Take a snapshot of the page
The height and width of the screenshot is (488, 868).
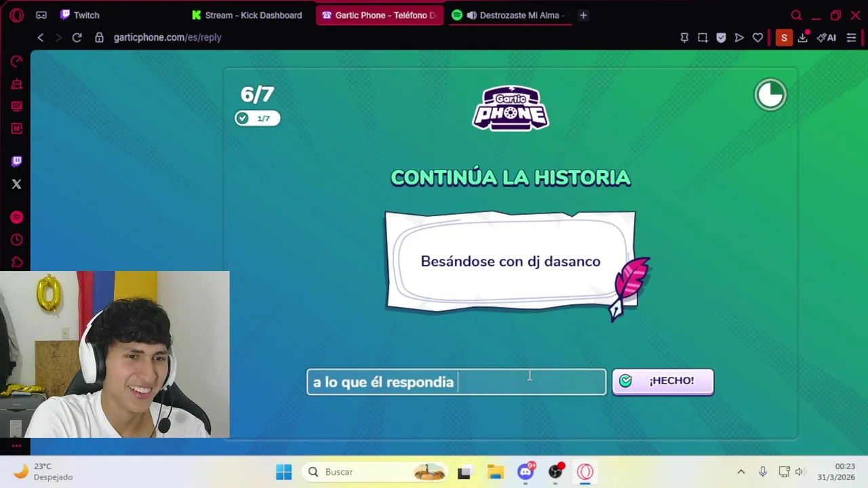703,38
